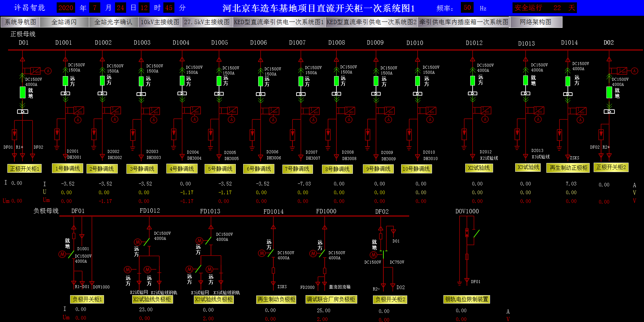Select the 钢轨电位限制装置 label button
The height and width of the screenshot is (322, 644).
click(x=467, y=299)
